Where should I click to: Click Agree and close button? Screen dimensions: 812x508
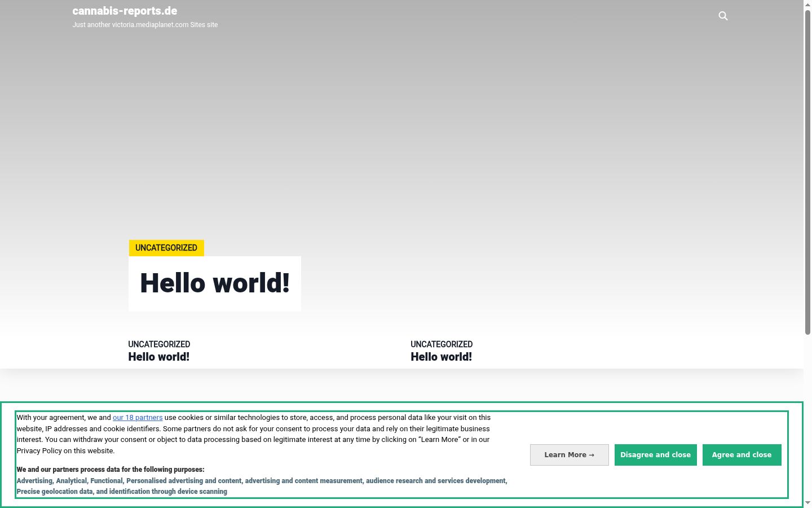tap(742, 455)
